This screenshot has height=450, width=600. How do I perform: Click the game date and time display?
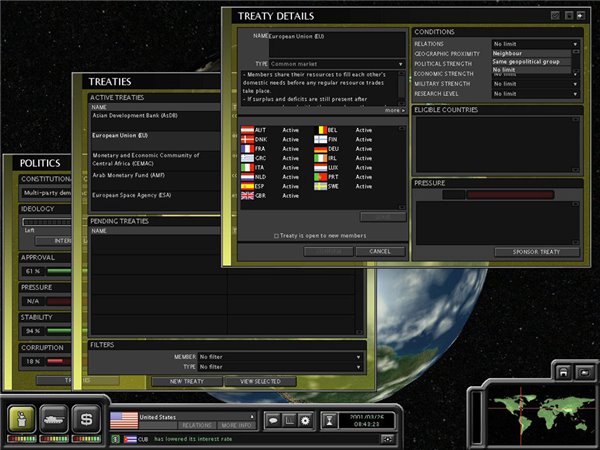(x=367, y=421)
